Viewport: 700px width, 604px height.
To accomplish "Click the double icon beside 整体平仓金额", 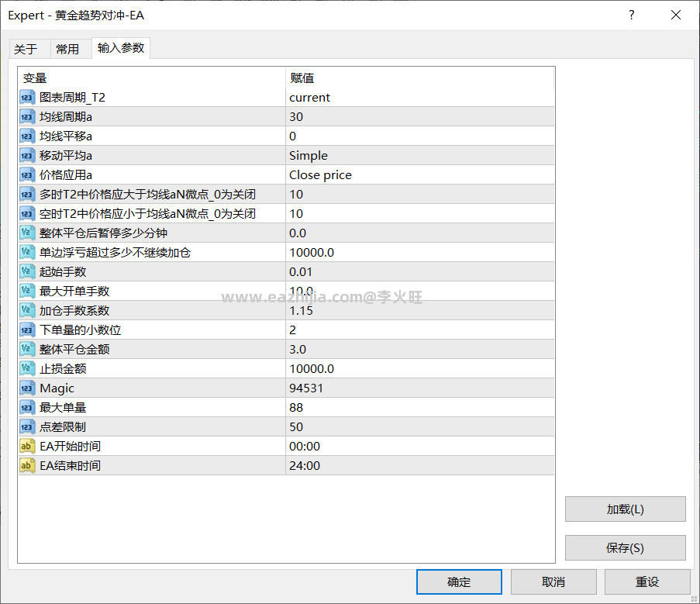I will [27, 350].
